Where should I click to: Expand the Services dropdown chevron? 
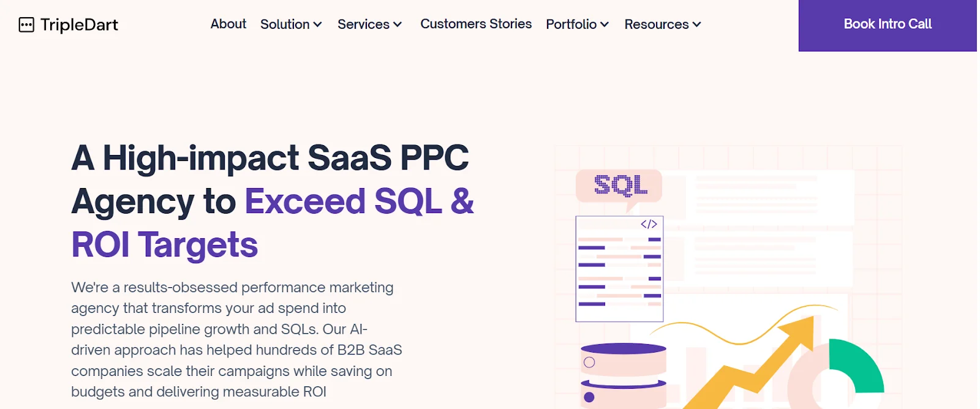[398, 24]
